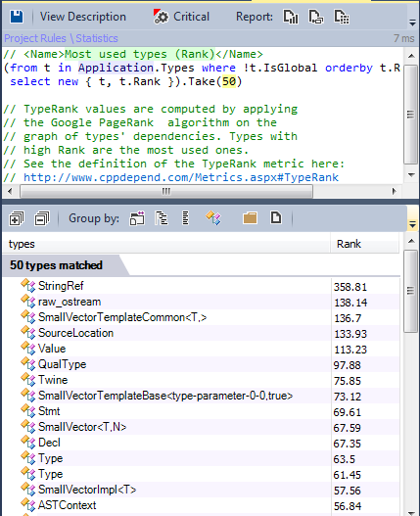This screenshot has width=420, height=516.
Task: Click the Statistics breadcrumb item
Action: click(x=97, y=38)
